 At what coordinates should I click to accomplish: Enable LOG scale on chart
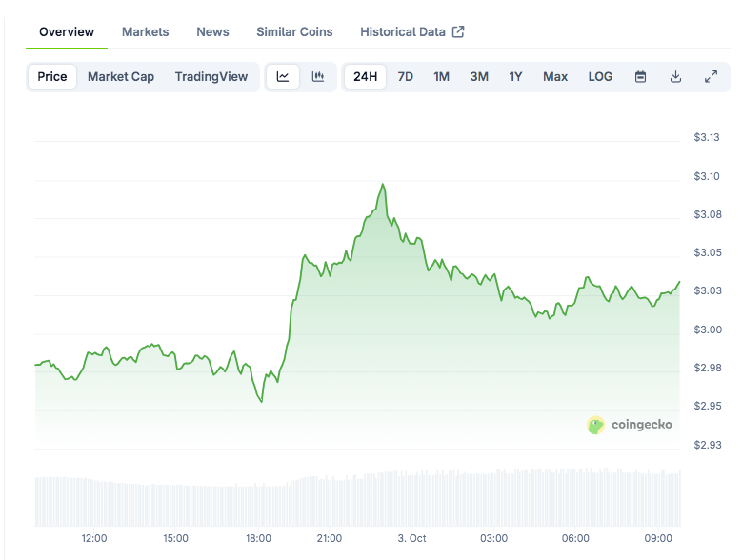click(600, 77)
